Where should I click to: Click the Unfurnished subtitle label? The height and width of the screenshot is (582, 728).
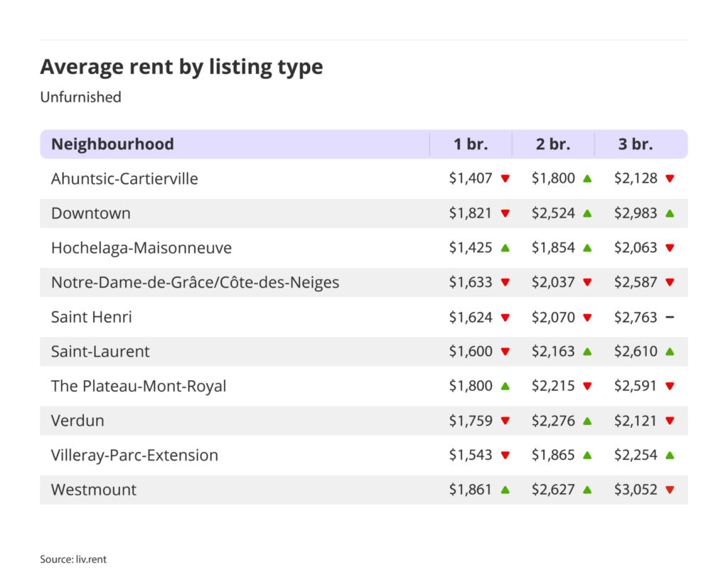coord(80,97)
